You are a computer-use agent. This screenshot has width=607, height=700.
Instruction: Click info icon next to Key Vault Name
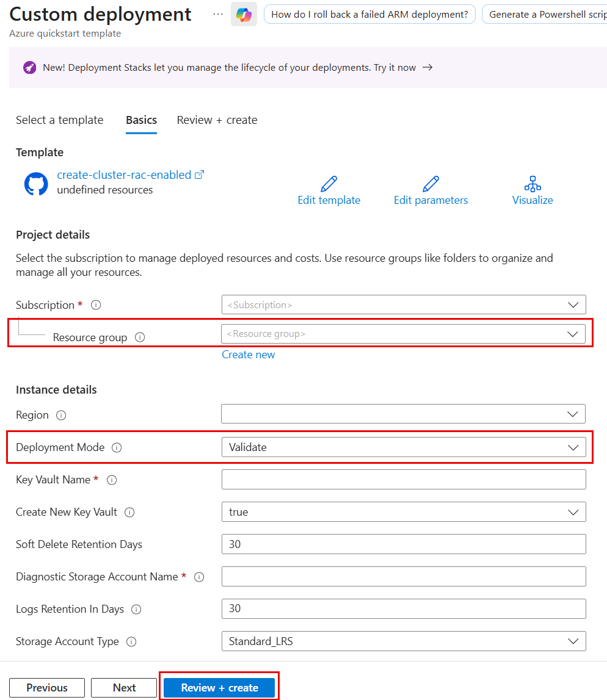(112, 480)
